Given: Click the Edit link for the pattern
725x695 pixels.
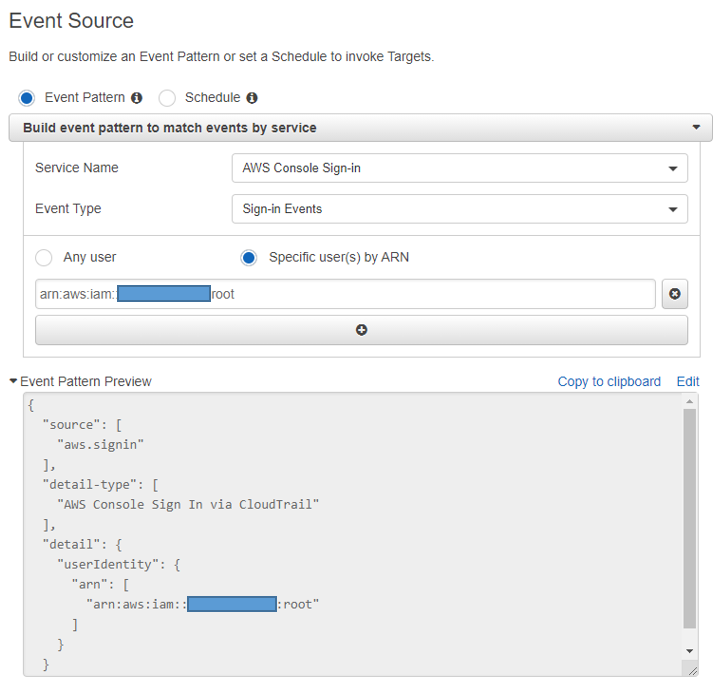Looking at the screenshot, I should [688, 381].
